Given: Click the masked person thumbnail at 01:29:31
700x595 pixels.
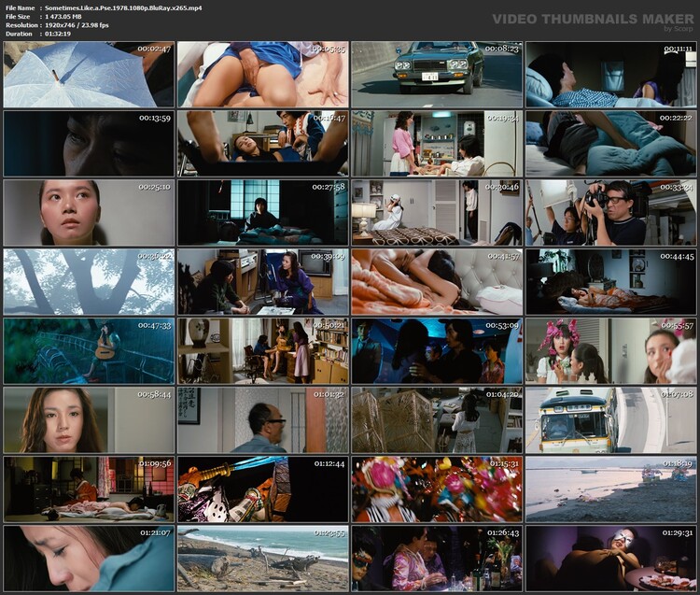Looking at the screenshot, I should tap(611, 558).
